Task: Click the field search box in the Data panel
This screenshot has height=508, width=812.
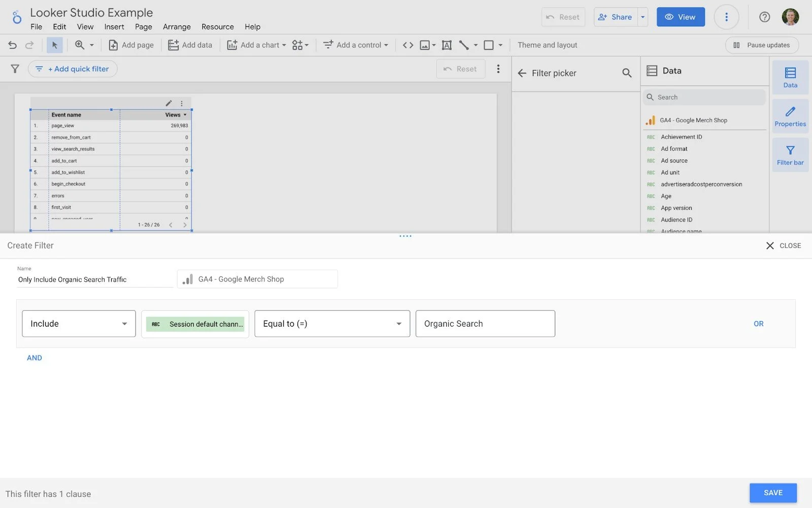Action: click(704, 97)
